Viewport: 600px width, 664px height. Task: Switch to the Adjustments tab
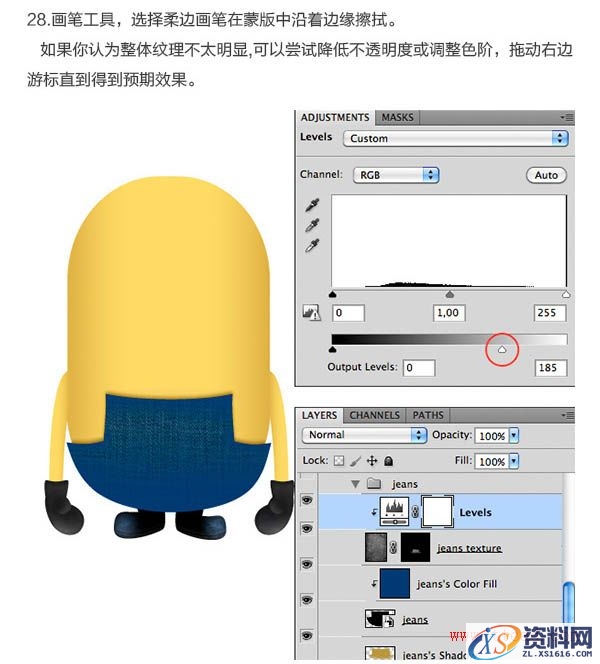pyautogui.click(x=335, y=117)
